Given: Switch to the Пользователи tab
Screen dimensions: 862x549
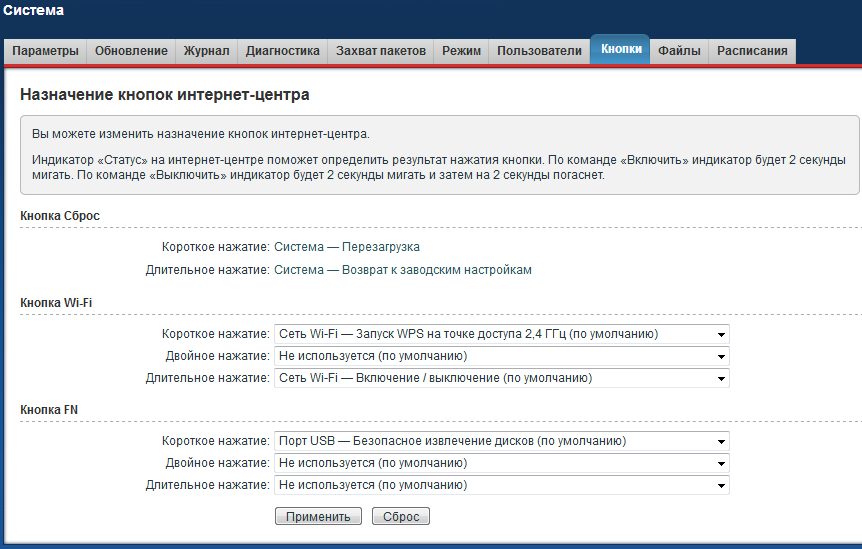Looking at the screenshot, I should tap(539, 51).
